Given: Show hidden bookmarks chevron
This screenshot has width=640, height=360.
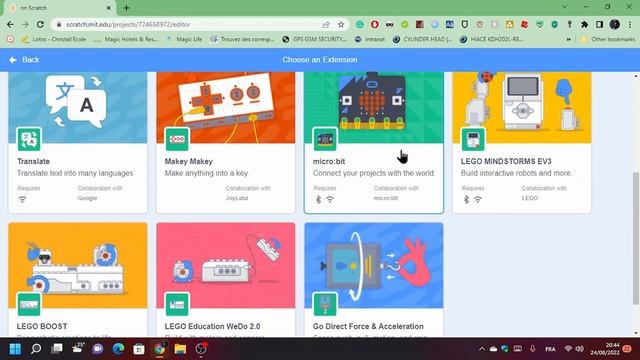Looking at the screenshot, I should tap(569, 39).
